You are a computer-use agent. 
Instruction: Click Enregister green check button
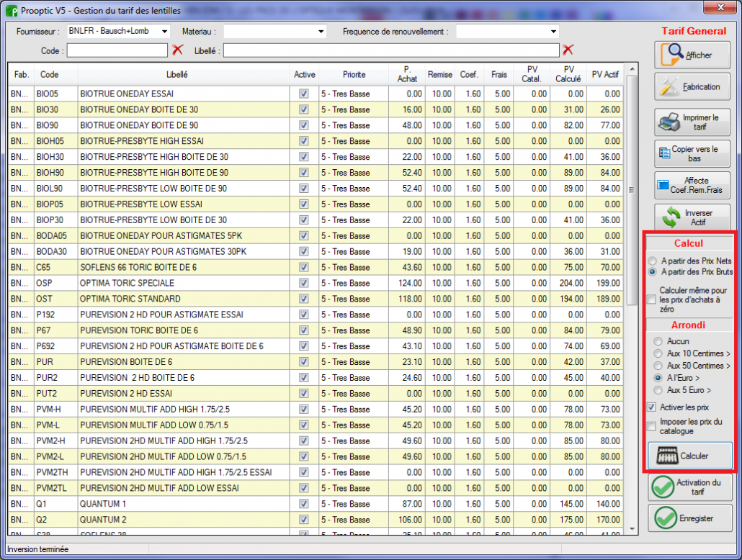[x=690, y=518]
